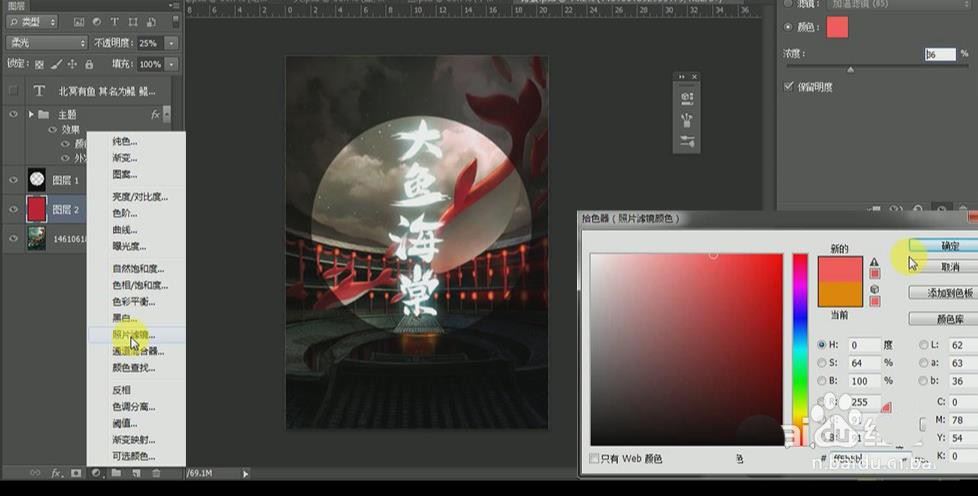Open first icon in floating mini panel

tap(687, 98)
